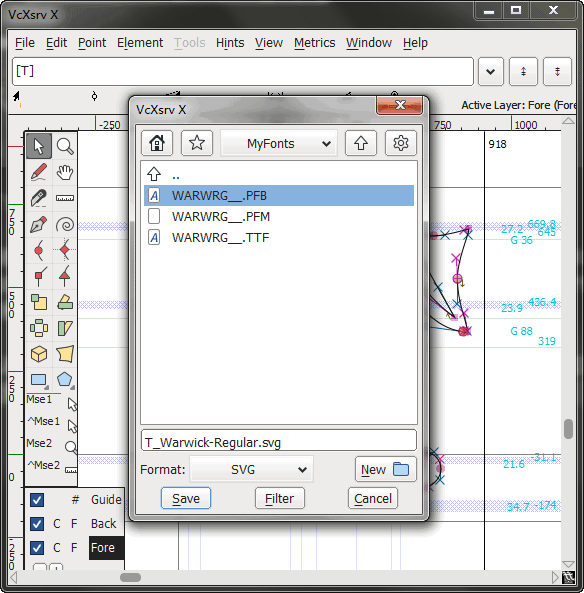Image resolution: width=584 pixels, height=593 pixels.
Task: Open the Element menu
Action: [140, 43]
